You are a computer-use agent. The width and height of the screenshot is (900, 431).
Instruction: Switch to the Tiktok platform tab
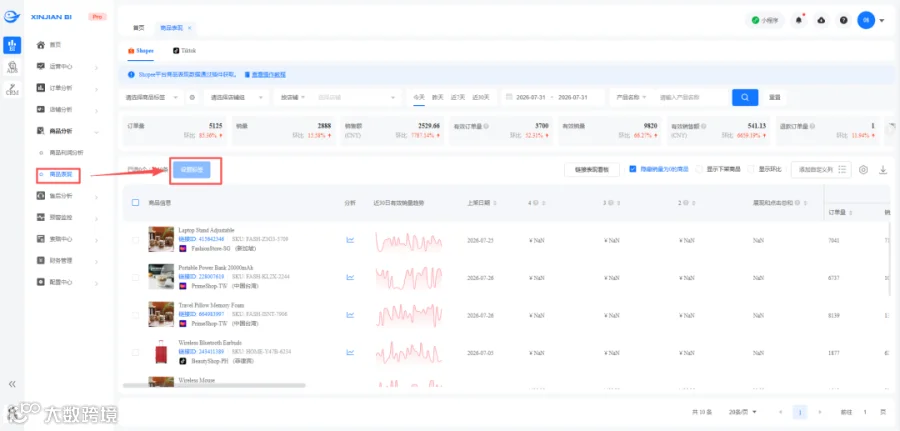pyautogui.click(x=184, y=51)
